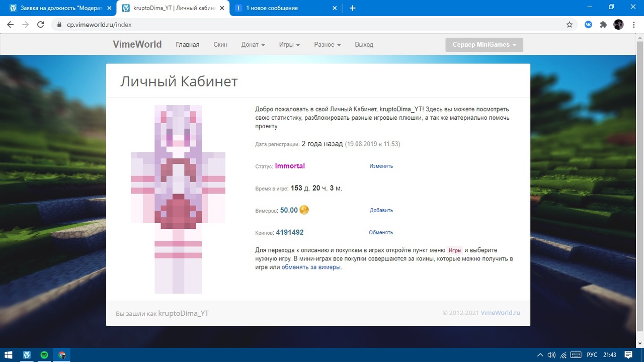644x362 pixels.
Task: Switch input language from РУС
Action: pos(592,354)
